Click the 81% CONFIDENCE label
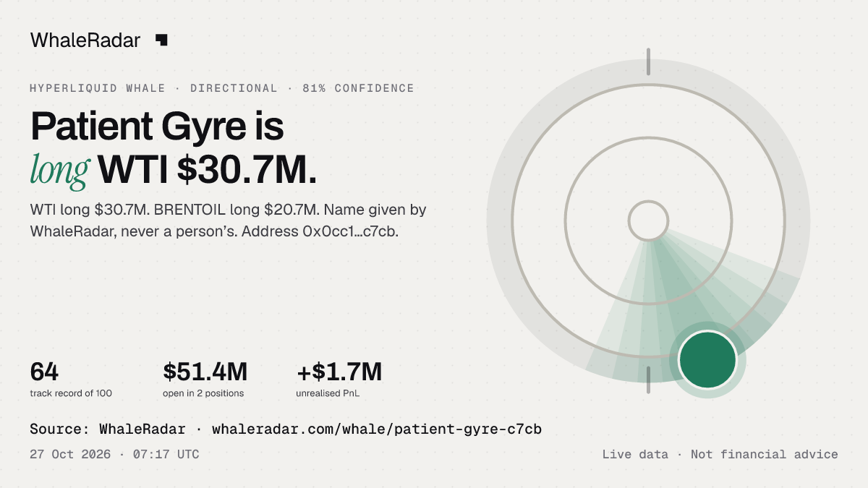Viewport: 868px width, 488px height. click(359, 88)
